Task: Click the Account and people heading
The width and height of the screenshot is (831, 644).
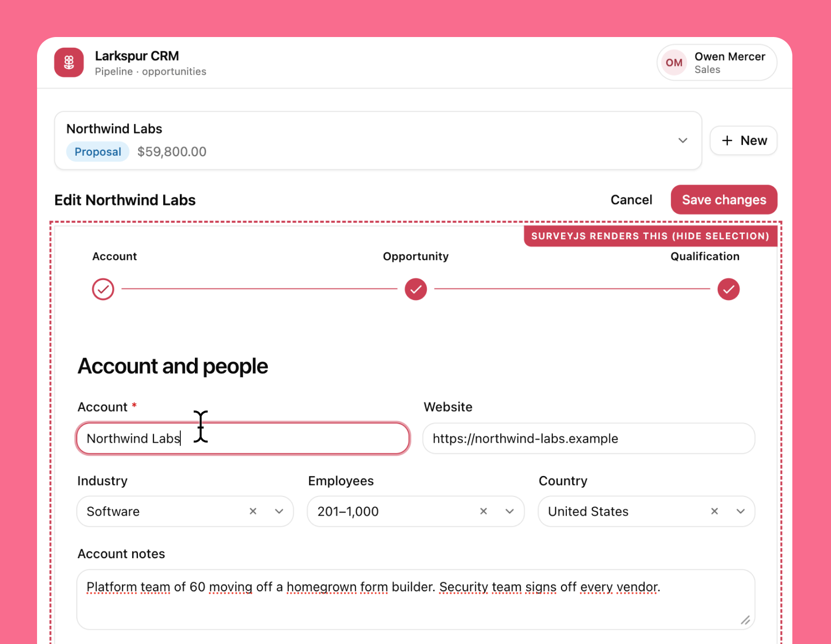Action: tap(173, 366)
